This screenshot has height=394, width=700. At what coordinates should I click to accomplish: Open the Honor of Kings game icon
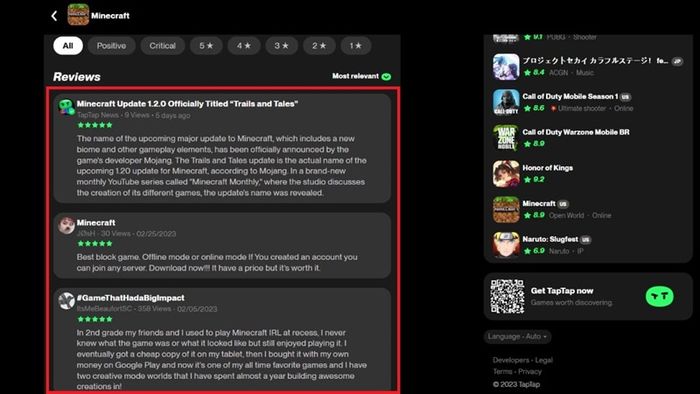tap(506, 174)
